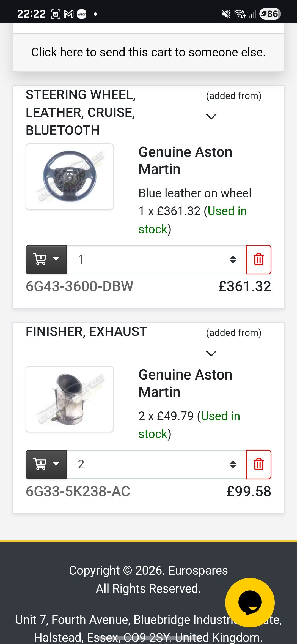The width and height of the screenshot is (297, 644).
Task: Tap the battery indicator showing 86
Action: coord(270,14)
